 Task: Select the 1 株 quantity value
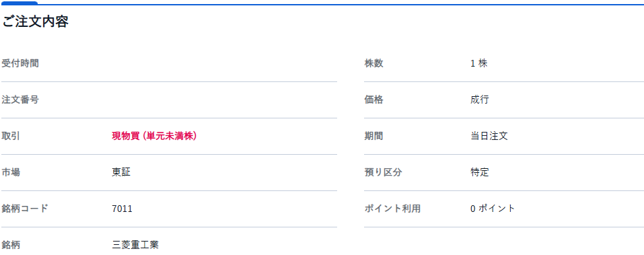pyautogui.click(x=479, y=64)
